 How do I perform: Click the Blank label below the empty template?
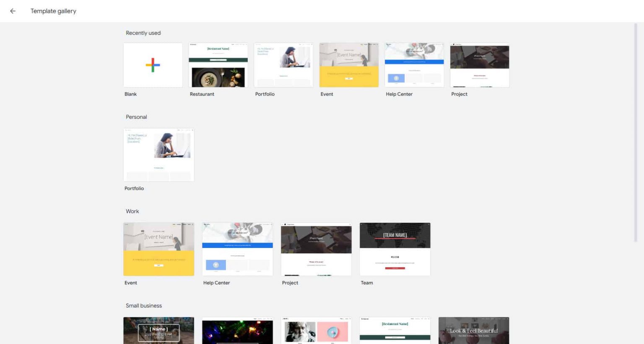click(x=130, y=94)
